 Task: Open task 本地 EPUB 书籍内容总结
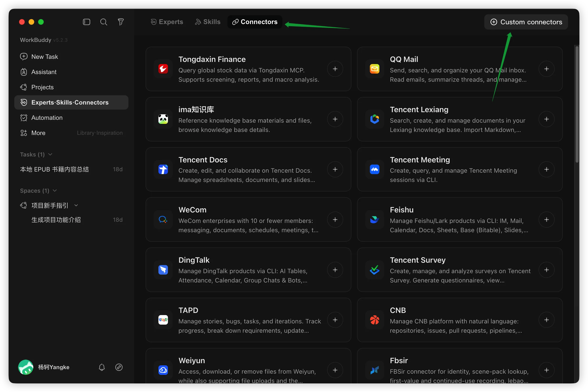point(71,169)
